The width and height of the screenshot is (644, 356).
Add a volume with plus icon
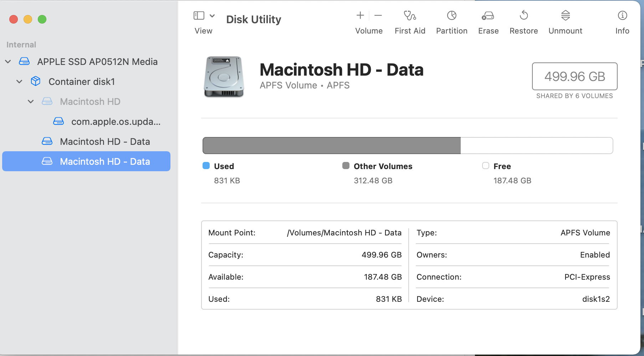pos(360,15)
